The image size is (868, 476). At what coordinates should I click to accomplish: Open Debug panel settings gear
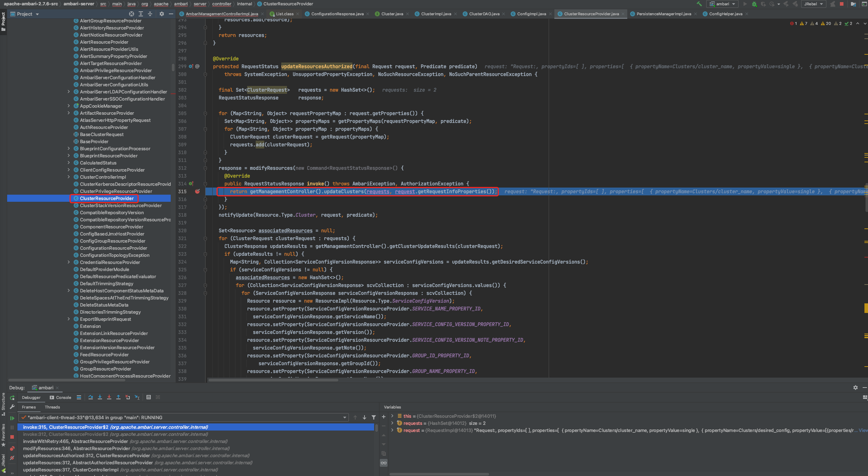pos(855,388)
